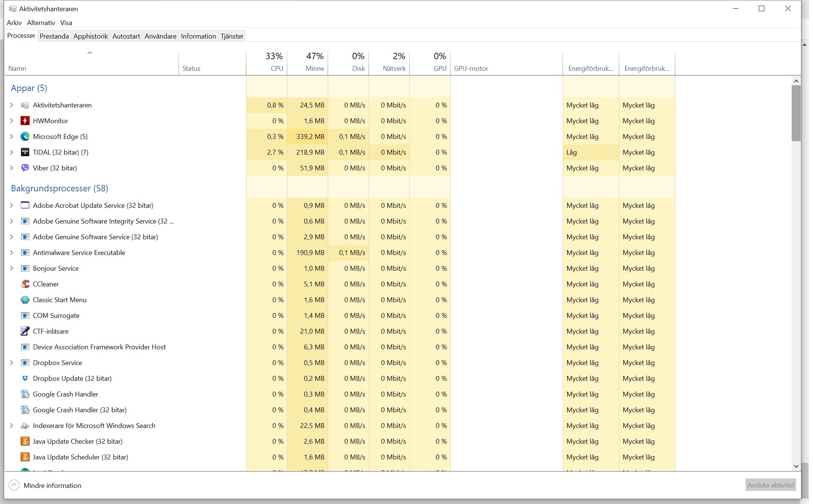This screenshot has height=504, width=813.
Task: Sort by the Nätverk column header
Action: (389, 63)
